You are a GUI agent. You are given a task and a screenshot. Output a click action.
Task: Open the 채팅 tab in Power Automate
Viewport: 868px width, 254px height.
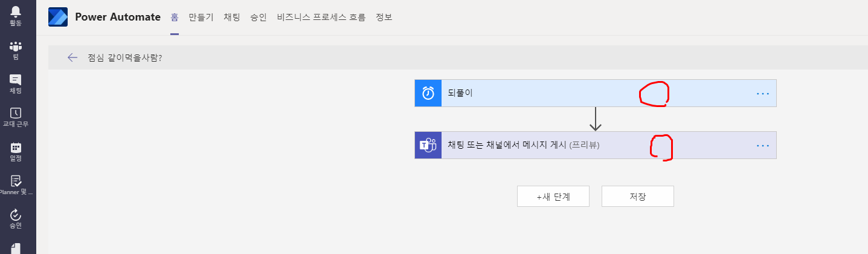232,17
